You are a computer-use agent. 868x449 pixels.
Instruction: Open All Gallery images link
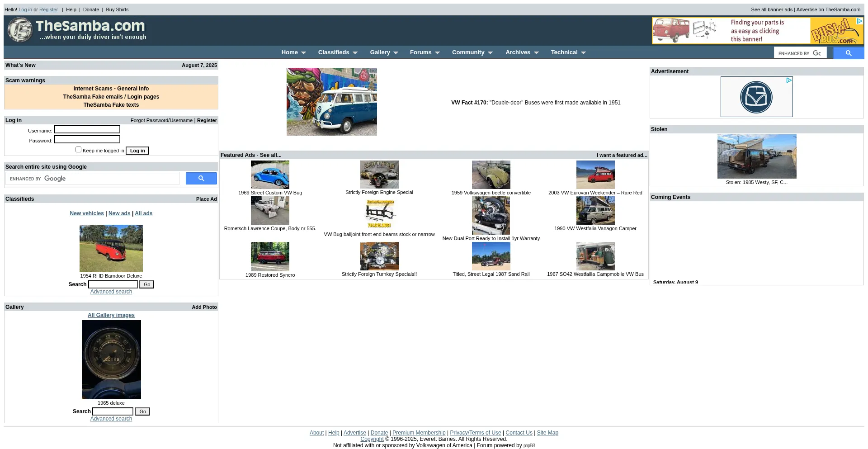coord(111,315)
